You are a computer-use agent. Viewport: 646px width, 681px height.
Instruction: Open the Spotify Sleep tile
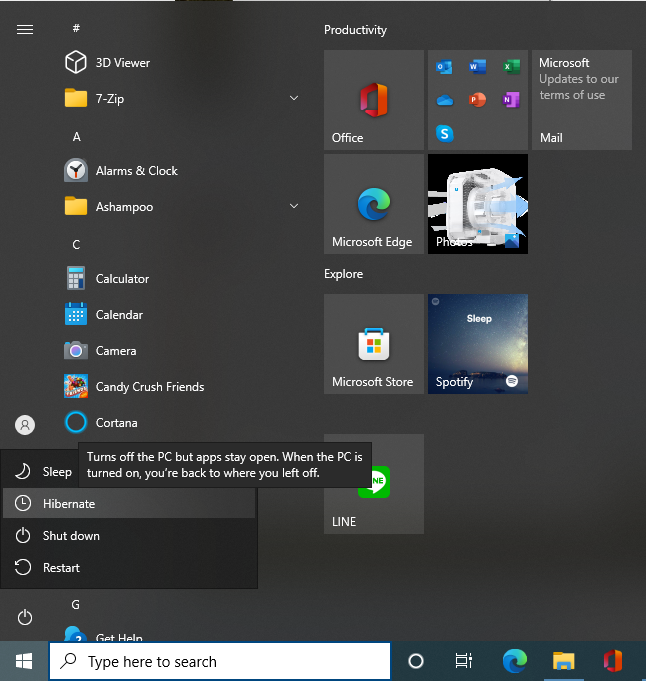coord(478,344)
